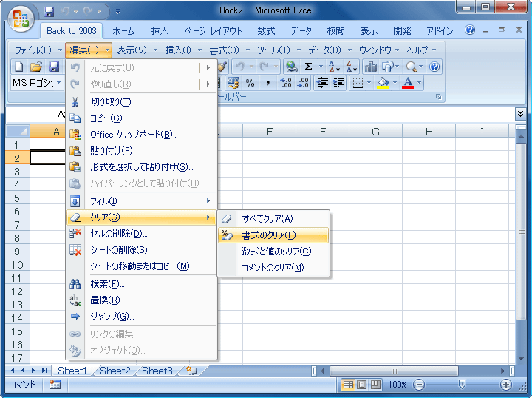Open font color dropdown arrow
The image size is (532, 398).
(420, 83)
